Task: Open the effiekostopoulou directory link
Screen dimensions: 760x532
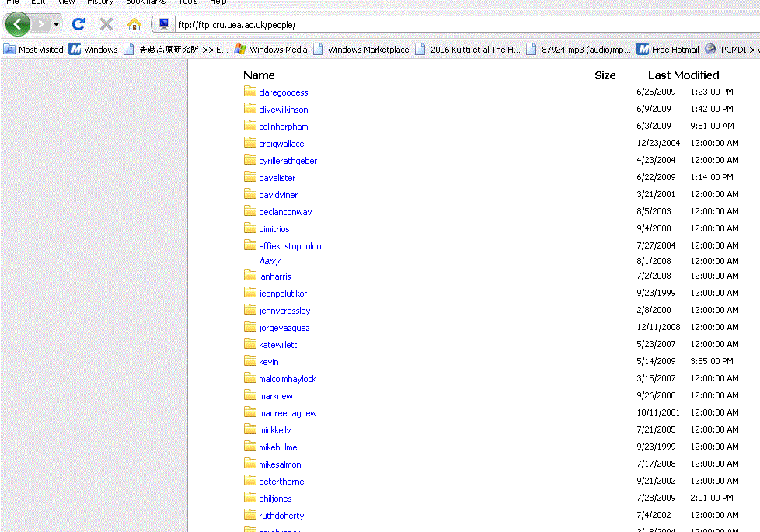Action: coord(290,246)
